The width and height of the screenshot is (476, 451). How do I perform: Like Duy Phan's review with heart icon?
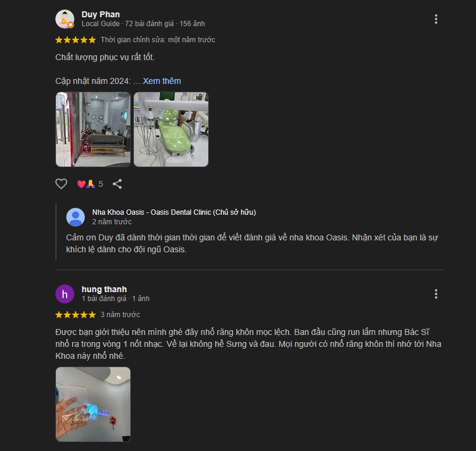pyautogui.click(x=61, y=184)
